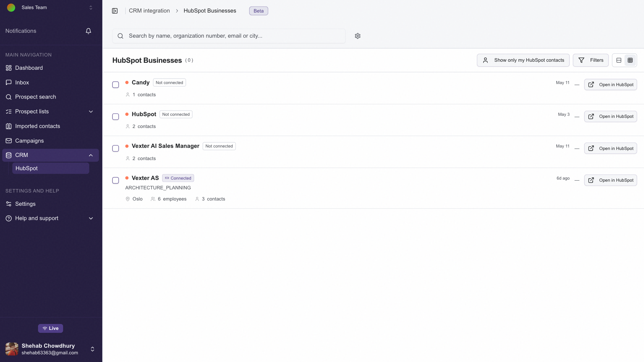
Task: Collapse the sidebar panel icon
Action: pyautogui.click(x=115, y=11)
